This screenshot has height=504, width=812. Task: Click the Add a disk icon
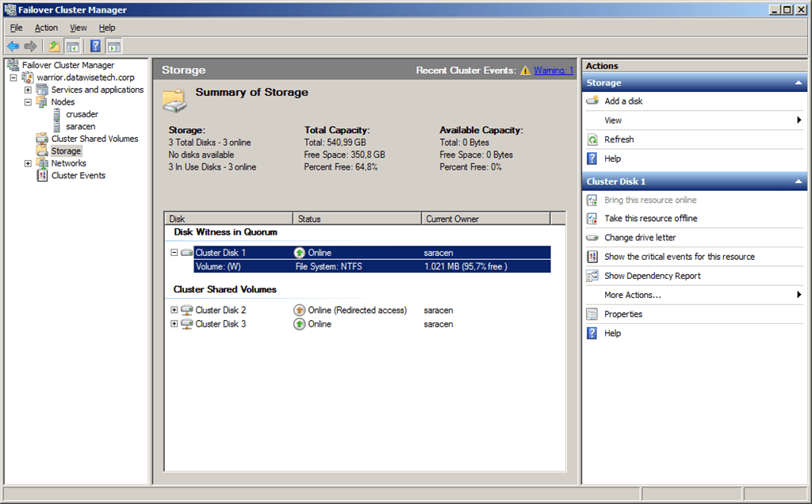[x=592, y=101]
